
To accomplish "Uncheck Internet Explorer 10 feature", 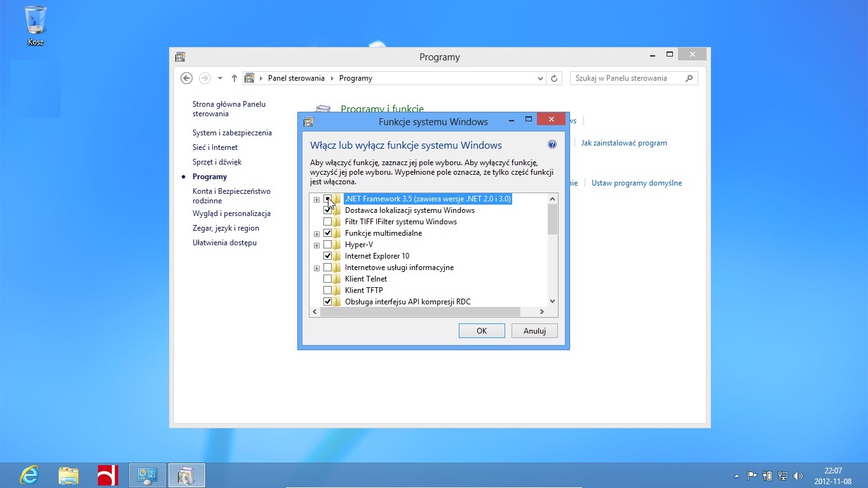I will pyautogui.click(x=327, y=256).
